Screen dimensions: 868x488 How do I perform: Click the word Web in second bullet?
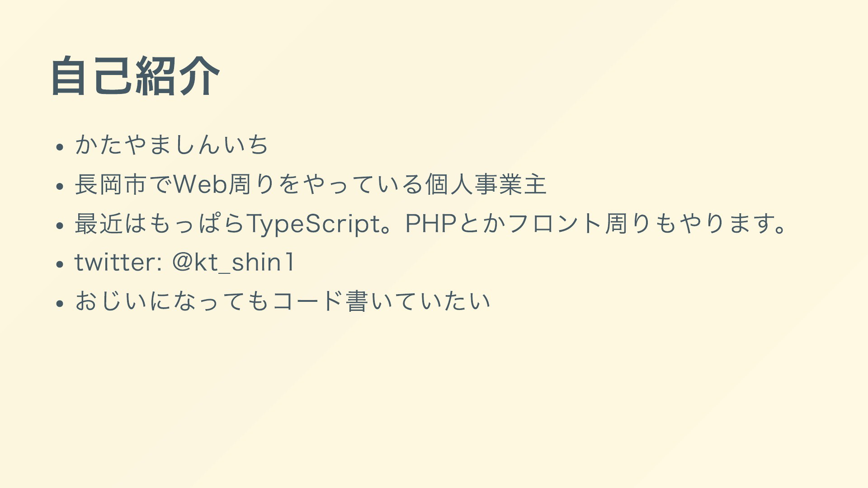[200, 184]
